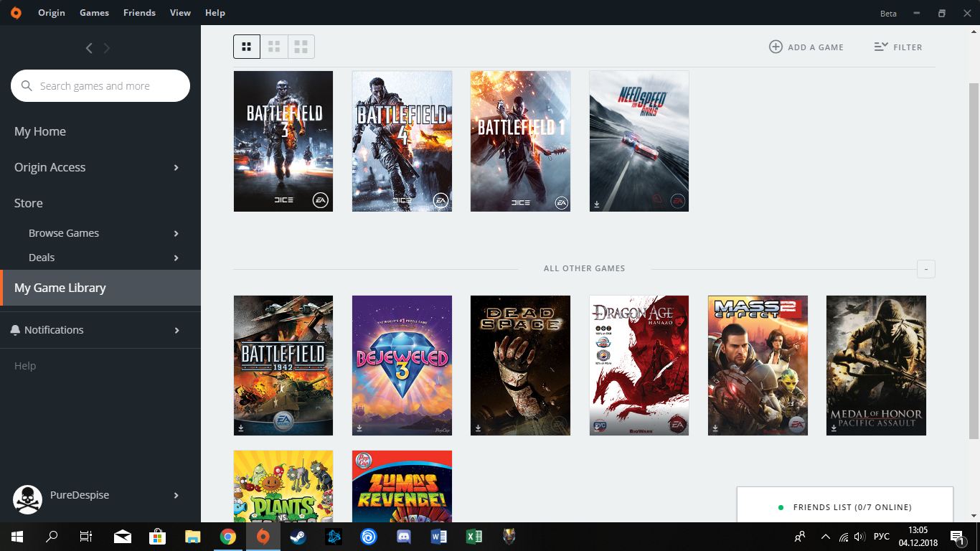Click the FILTER button label
Viewport: 980px width, 551px height.
point(908,47)
